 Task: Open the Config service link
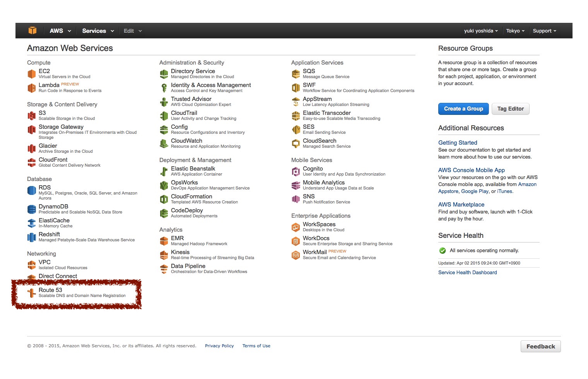[179, 127]
